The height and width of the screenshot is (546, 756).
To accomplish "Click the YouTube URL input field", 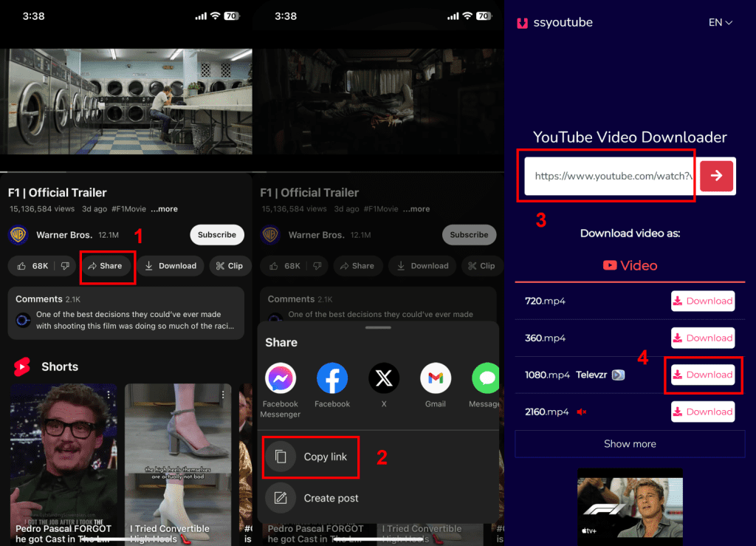I will tap(607, 175).
